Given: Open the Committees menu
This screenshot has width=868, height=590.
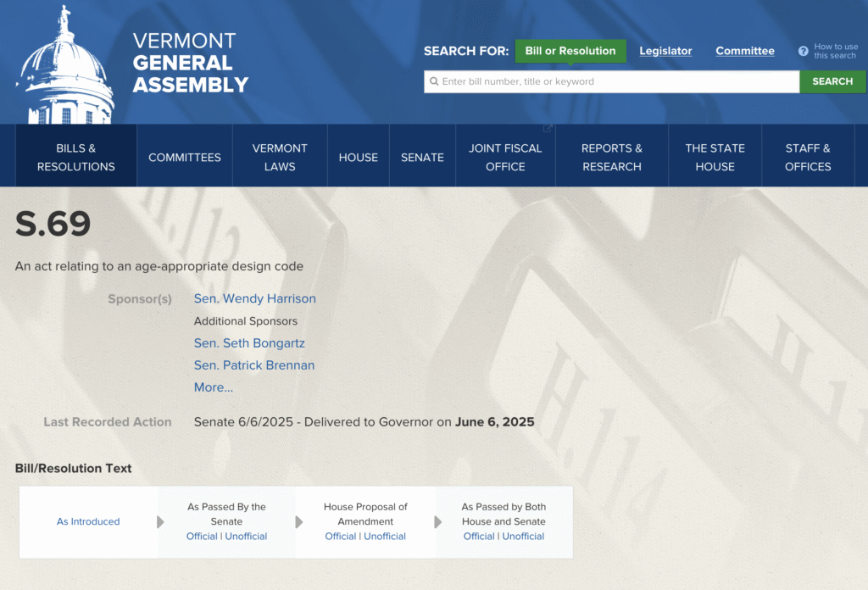Looking at the screenshot, I should coord(184,157).
